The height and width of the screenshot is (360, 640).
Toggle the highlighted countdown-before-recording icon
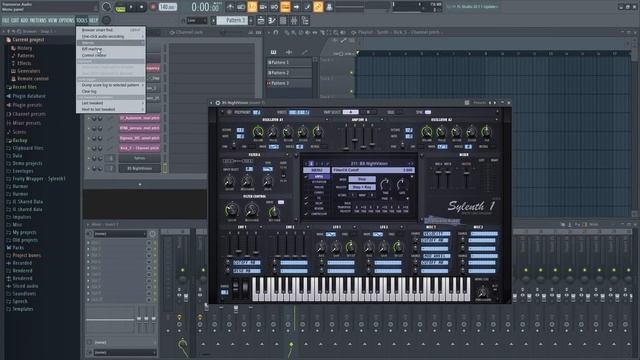(252, 7)
